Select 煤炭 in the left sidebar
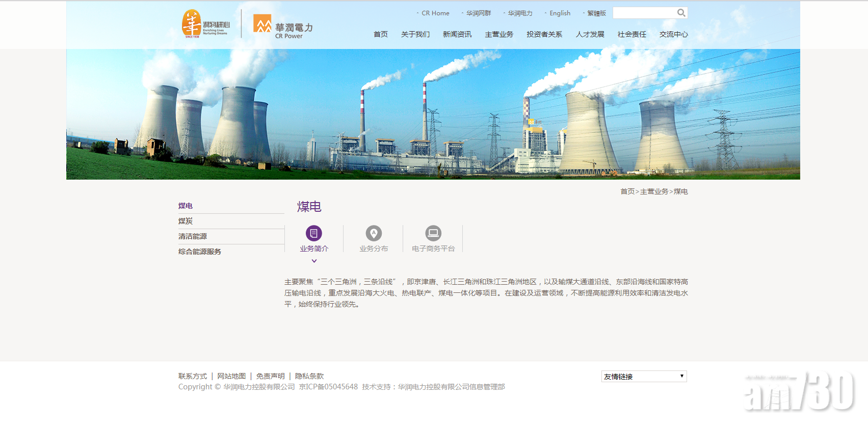This screenshot has height=422, width=868. [x=186, y=221]
